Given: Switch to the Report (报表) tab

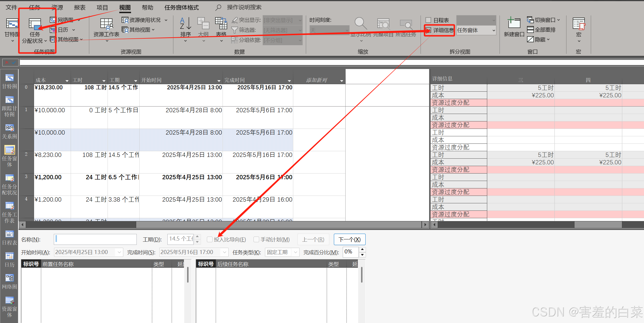Looking at the screenshot, I should tap(80, 7).
